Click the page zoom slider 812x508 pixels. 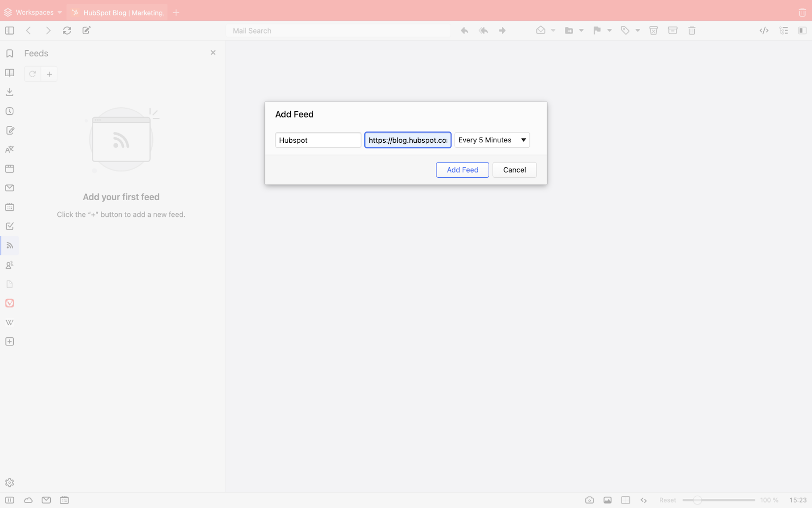tap(718, 500)
